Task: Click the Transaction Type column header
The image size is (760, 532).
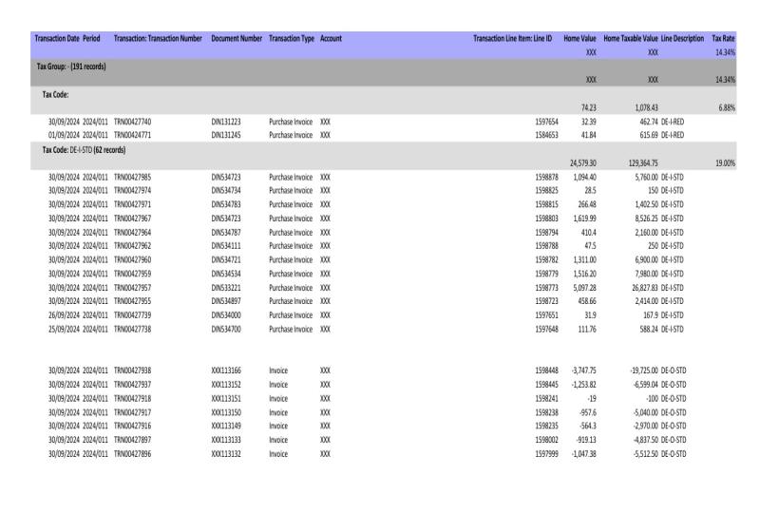Action: (293, 38)
